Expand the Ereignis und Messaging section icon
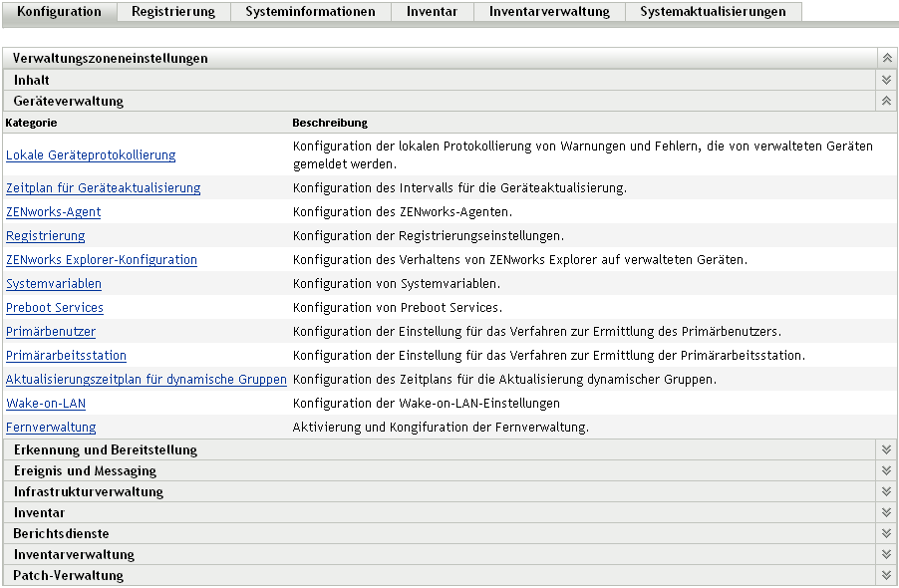The image size is (899, 588). (x=886, y=470)
